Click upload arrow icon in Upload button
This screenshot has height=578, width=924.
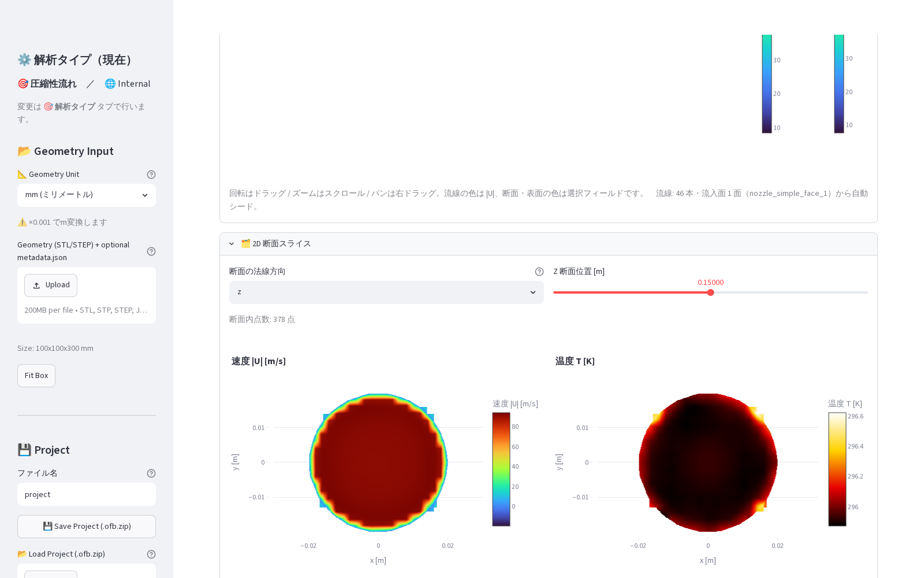pyautogui.click(x=36, y=286)
